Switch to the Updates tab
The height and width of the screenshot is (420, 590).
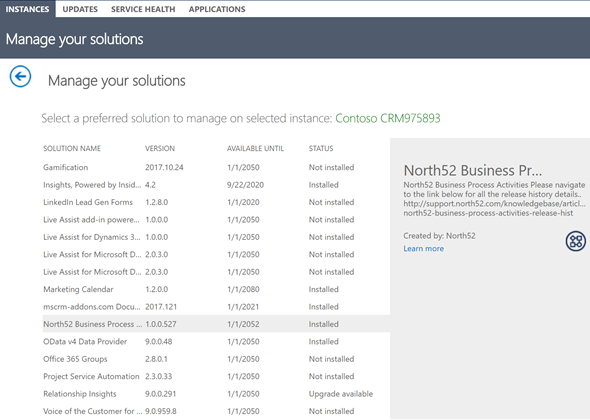coord(80,9)
